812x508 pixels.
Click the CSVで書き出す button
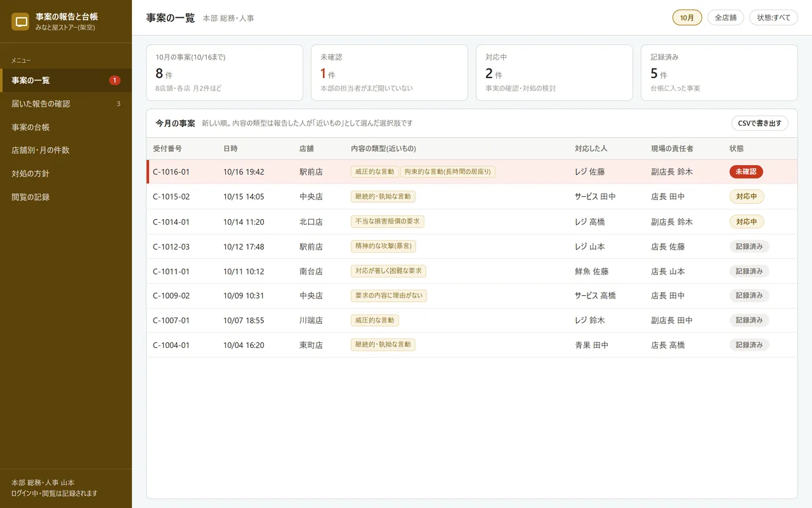pyautogui.click(x=759, y=123)
